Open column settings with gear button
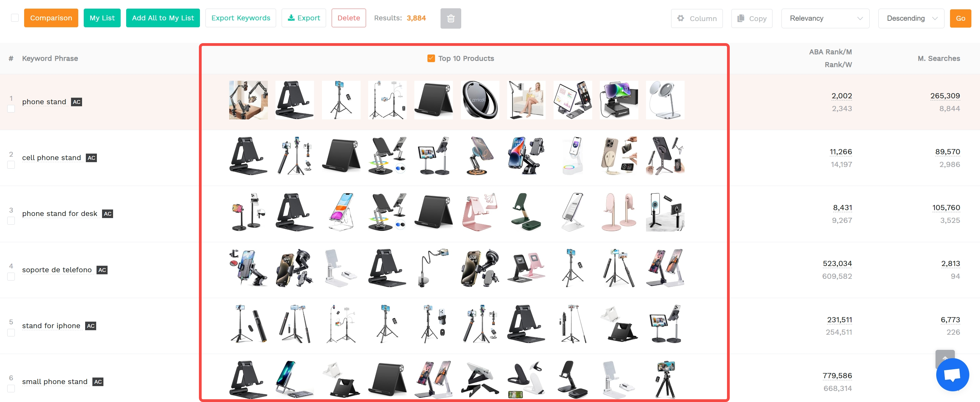 pos(697,18)
